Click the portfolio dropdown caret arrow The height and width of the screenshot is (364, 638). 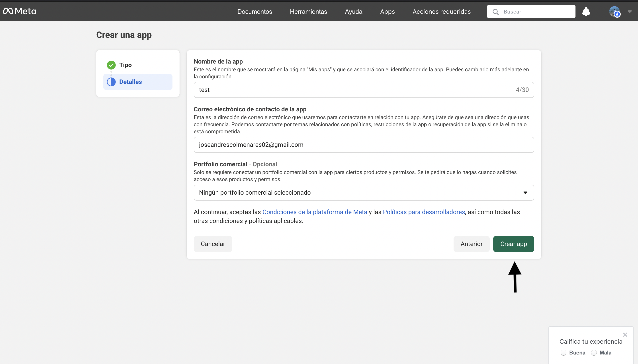pos(525,192)
